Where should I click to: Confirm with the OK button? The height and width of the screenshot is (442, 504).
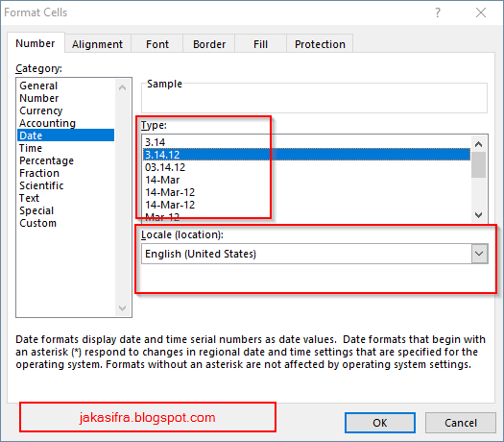click(380, 423)
